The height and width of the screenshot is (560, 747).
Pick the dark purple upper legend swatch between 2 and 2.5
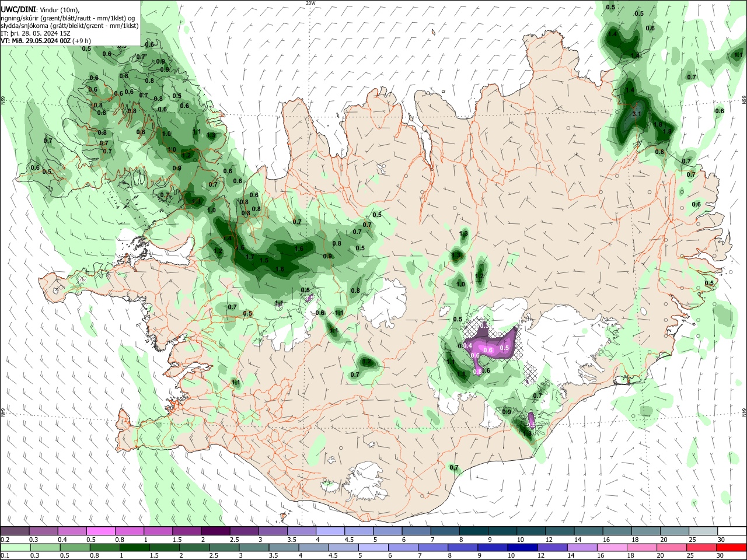215,531
